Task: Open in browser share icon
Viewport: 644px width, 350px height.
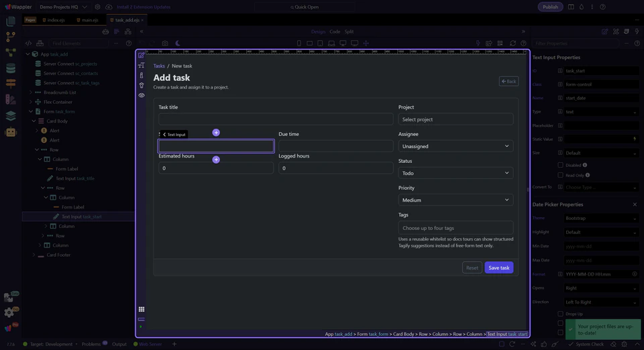Action: click(489, 43)
